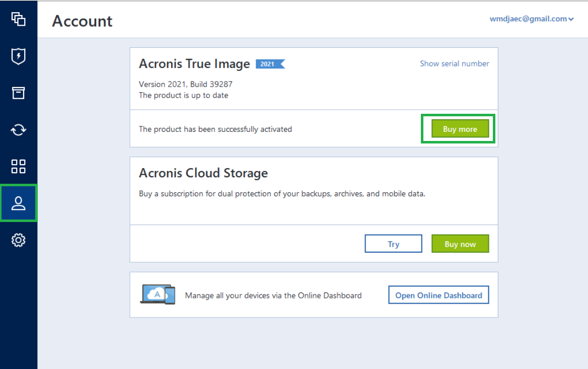Click the activation success message text
This screenshot has width=588, height=369.
215,129
